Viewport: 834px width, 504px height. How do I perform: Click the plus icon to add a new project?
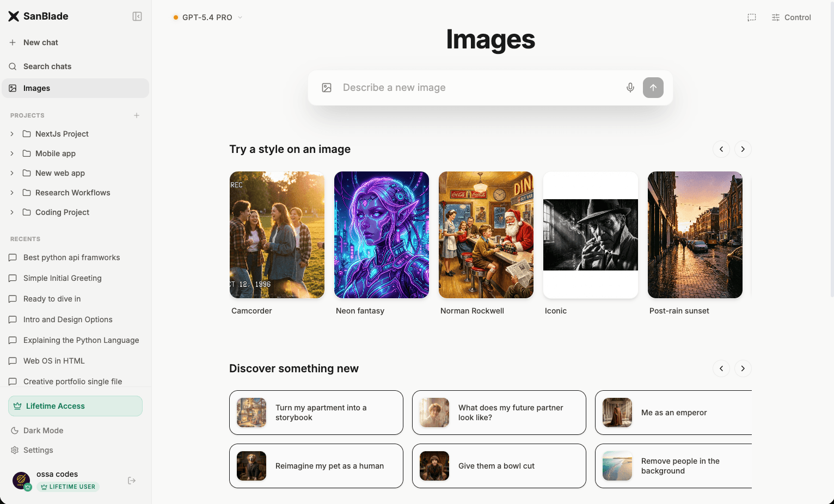click(136, 115)
